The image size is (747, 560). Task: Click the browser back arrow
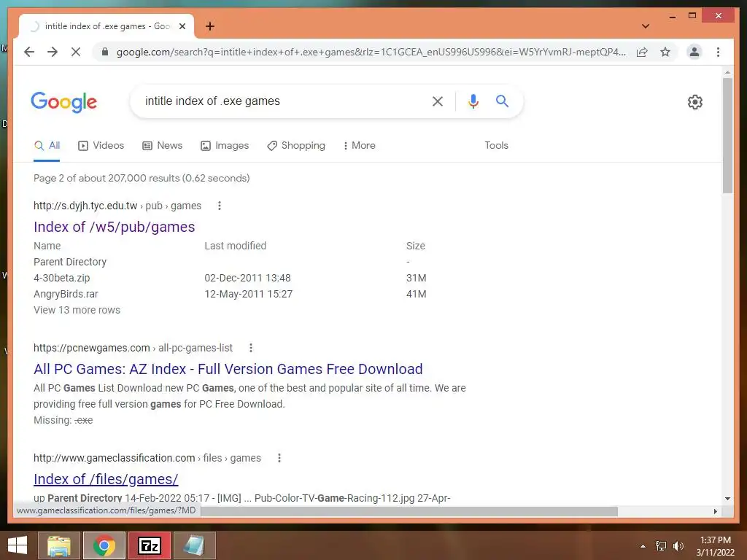point(29,52)
